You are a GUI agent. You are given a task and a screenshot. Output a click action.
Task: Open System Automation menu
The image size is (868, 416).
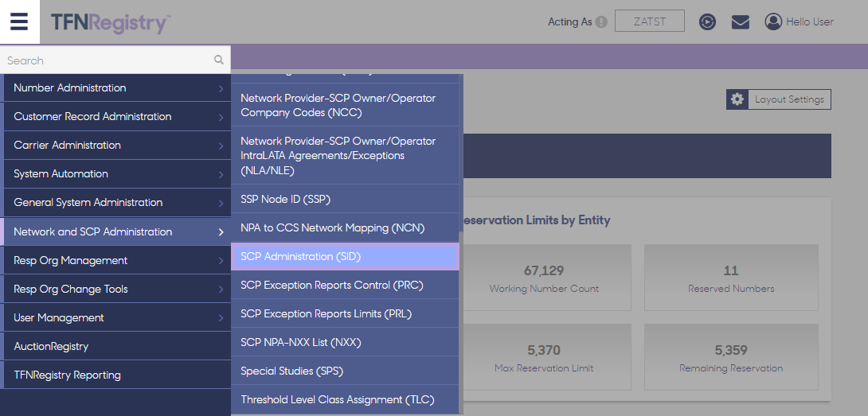point(117,174)
